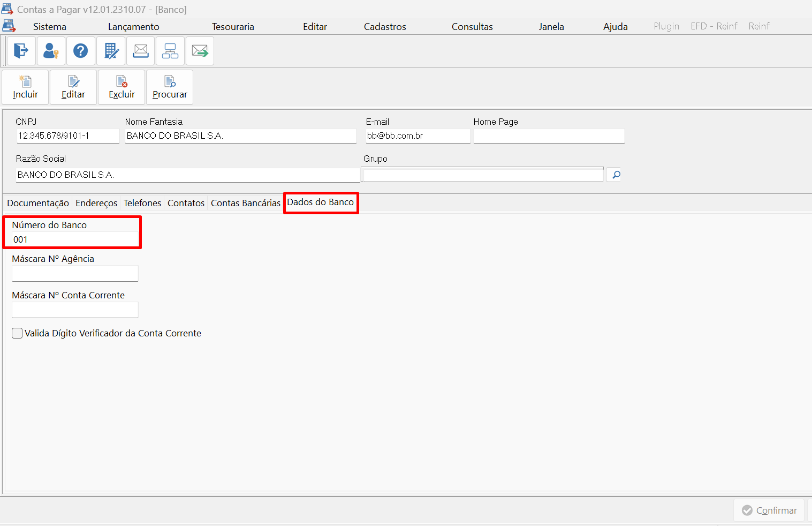Open the building with pencil icon

111,51
